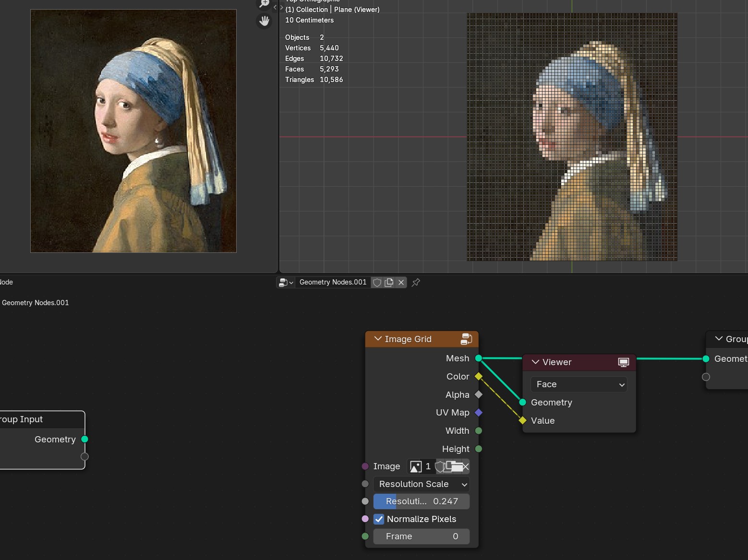Viewport: 748px width, 560px height.
Task: Click the Resolution 0.247 slider
Action: 422,501
